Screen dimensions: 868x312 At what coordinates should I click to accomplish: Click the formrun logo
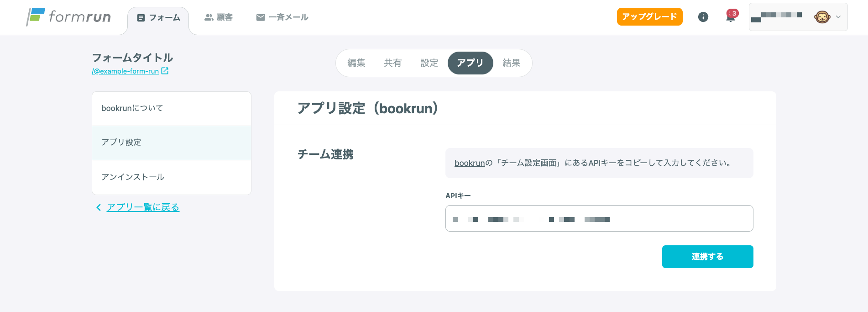point(68,17)
